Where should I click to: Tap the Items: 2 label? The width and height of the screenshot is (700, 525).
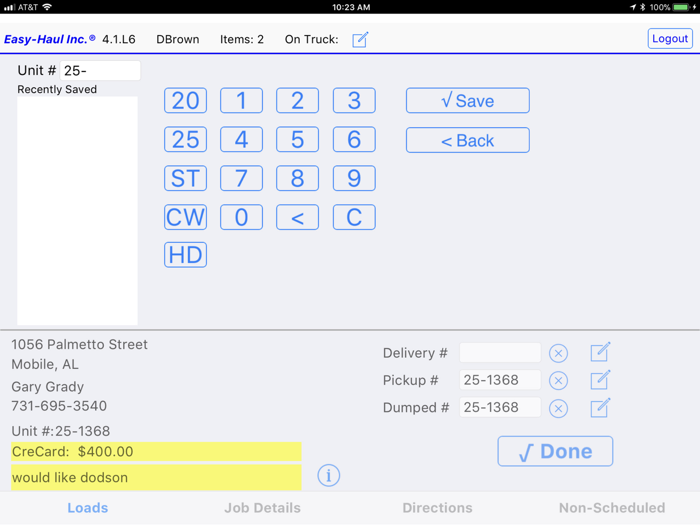coord(242,39)
